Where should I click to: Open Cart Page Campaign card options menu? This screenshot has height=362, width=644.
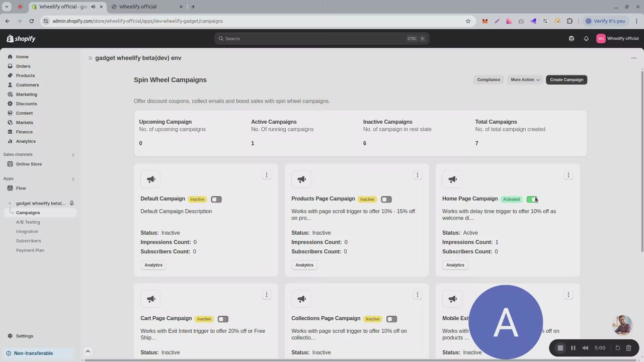pos(267,295)
